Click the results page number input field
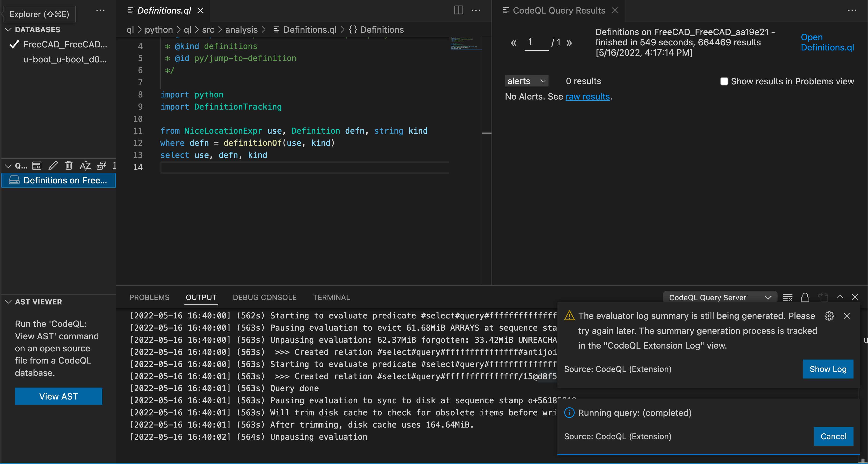Image resolution: width=868 pixels, height=464 pixels. [536, 42]
